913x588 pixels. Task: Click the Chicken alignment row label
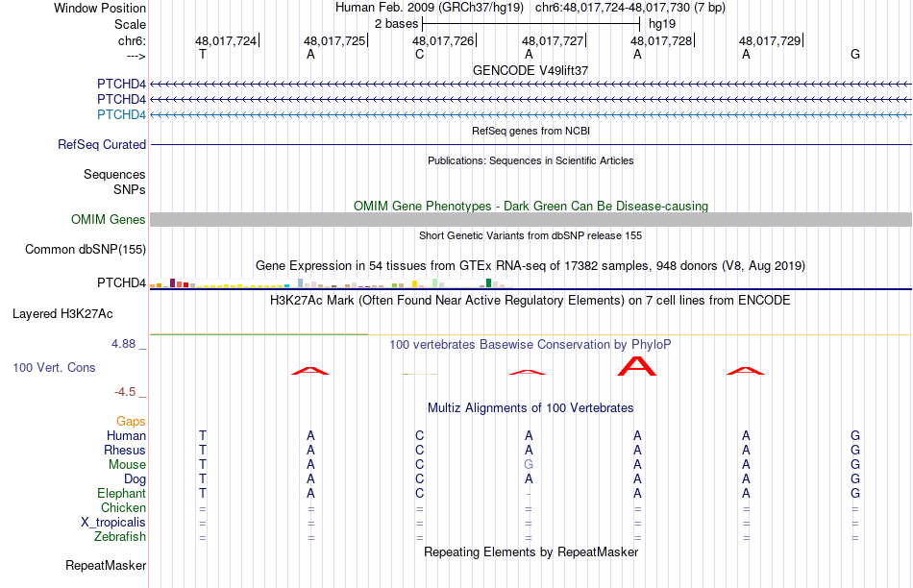click(x=123, y=507)
